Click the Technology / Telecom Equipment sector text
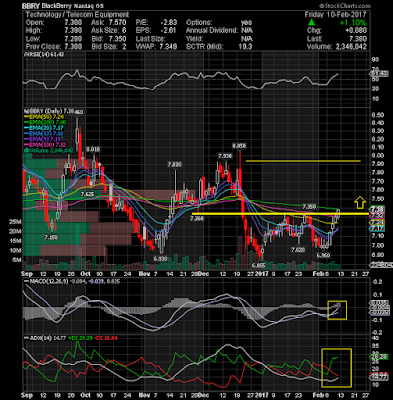The width and height of the screenshot is (393, 400). click(x=77, y=15)
